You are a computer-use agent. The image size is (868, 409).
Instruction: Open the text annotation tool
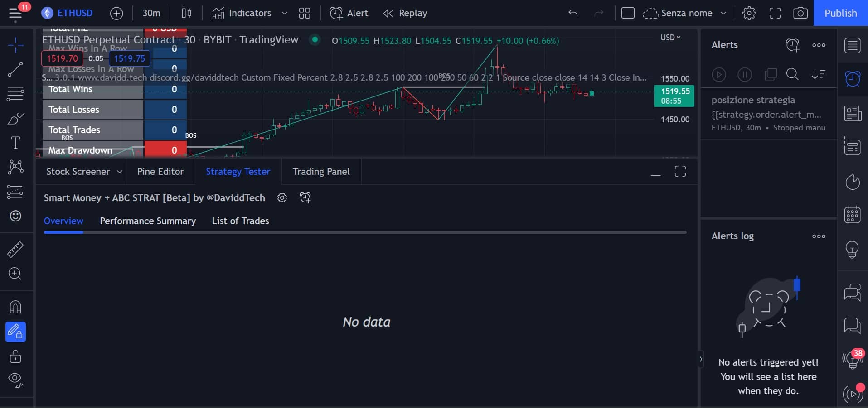15,143
